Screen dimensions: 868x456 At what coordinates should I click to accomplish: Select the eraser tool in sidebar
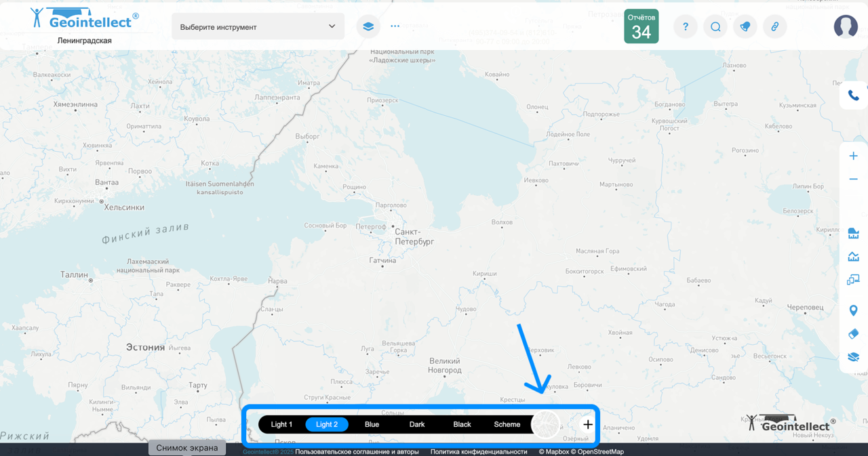853,333
